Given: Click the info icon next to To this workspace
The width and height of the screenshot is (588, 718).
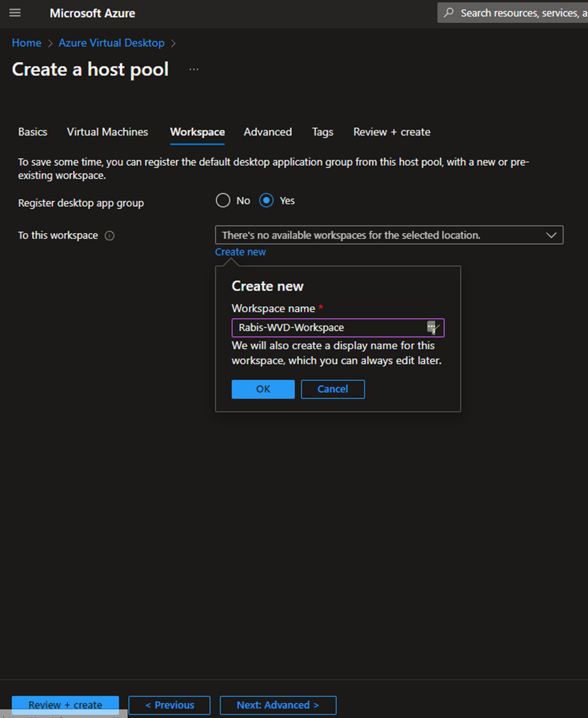Looking at the screenshot, I should [x=109, y=235].
